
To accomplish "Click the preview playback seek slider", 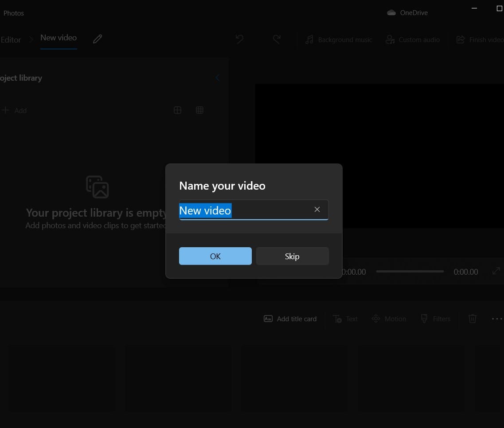I will click(410, 272).
